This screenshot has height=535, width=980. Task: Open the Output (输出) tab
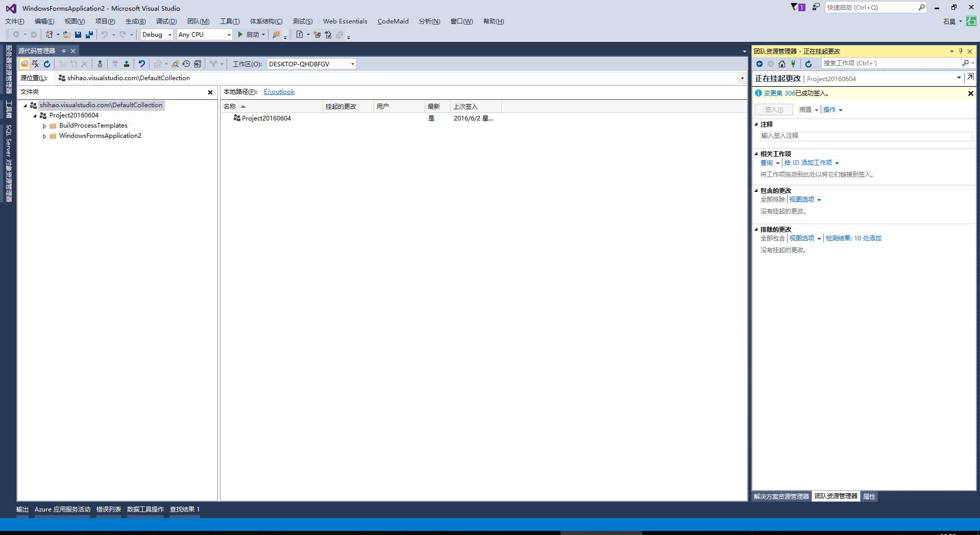click(22, 509)
